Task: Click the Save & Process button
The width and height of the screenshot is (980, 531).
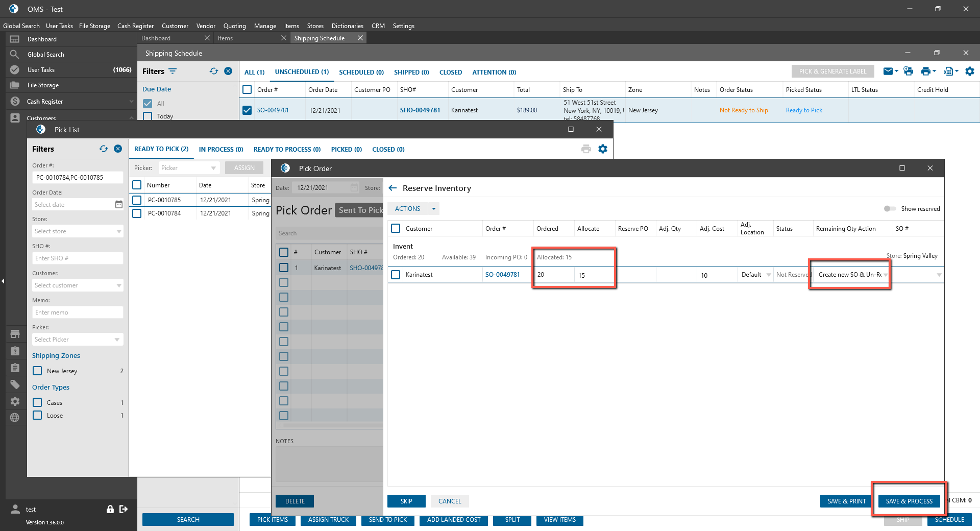Action: [x=909, y=501]
